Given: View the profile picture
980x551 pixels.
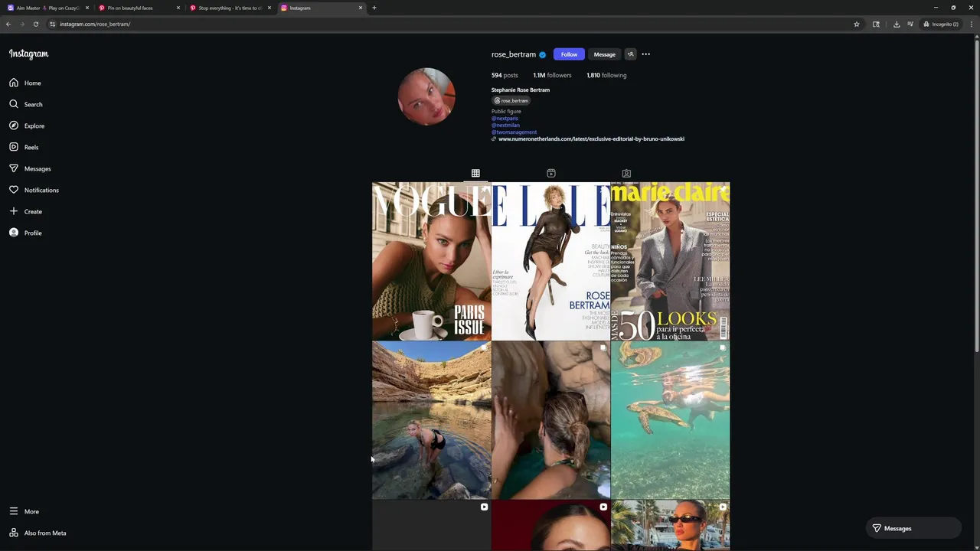Looking at the screenshot, I should 426,96.
